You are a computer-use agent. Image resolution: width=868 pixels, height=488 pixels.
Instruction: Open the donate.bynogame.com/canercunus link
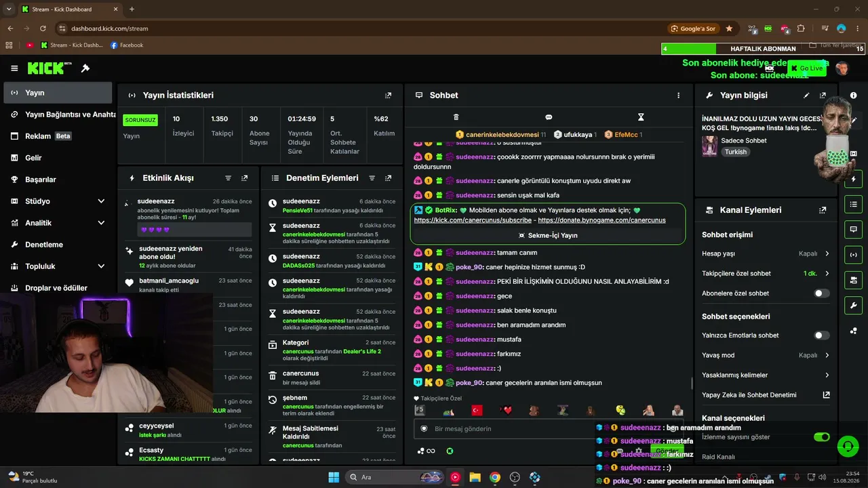601,220
